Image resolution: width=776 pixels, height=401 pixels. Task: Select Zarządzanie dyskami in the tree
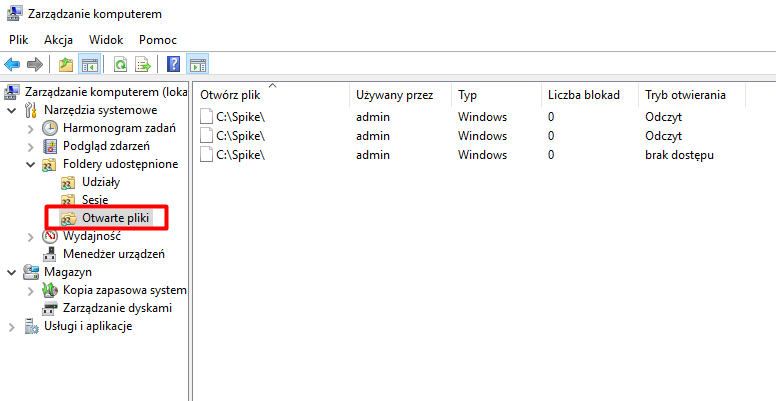pos(117,308)
